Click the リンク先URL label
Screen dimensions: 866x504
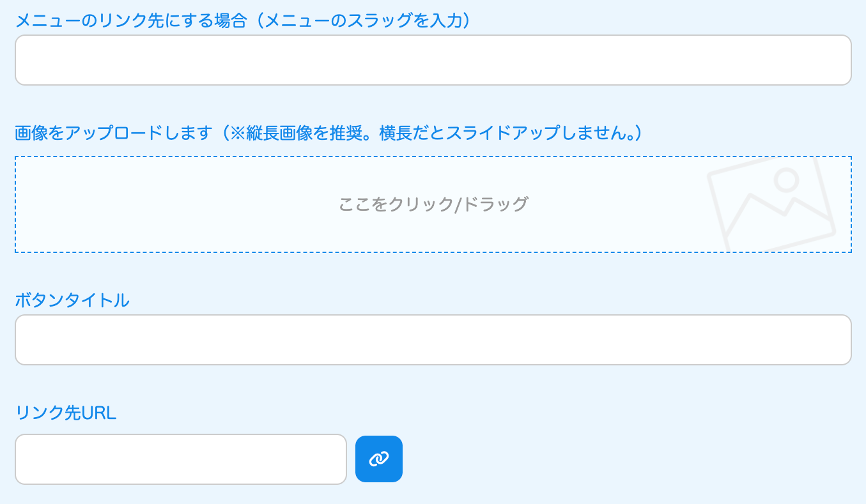point(66,413)
